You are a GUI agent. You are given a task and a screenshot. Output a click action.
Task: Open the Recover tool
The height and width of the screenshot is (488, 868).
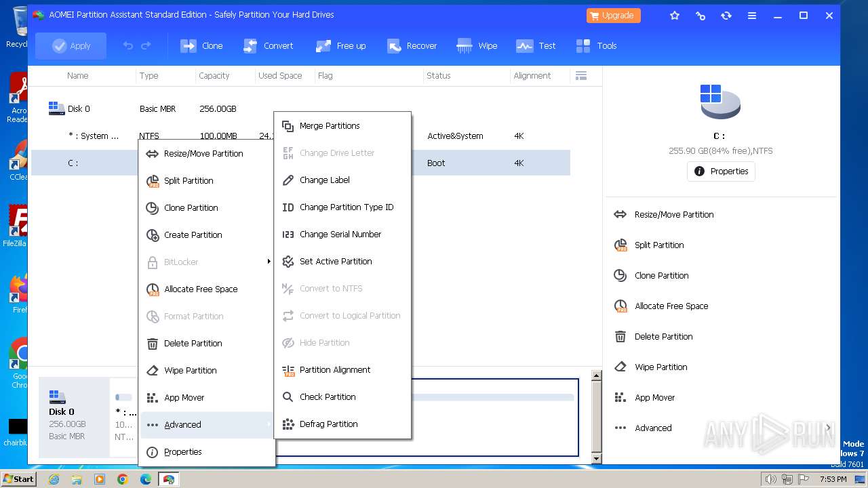coord(412,46)
